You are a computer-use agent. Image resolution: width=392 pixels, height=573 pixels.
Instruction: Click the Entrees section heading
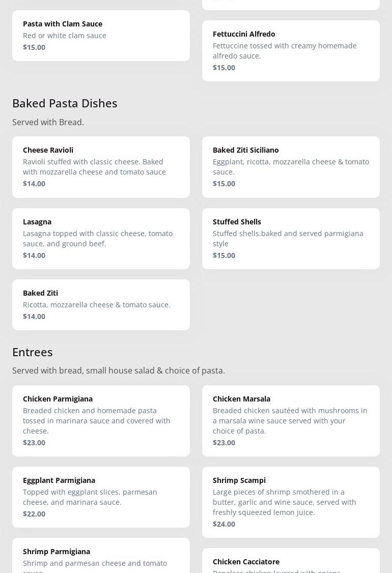tap(33, 352)
